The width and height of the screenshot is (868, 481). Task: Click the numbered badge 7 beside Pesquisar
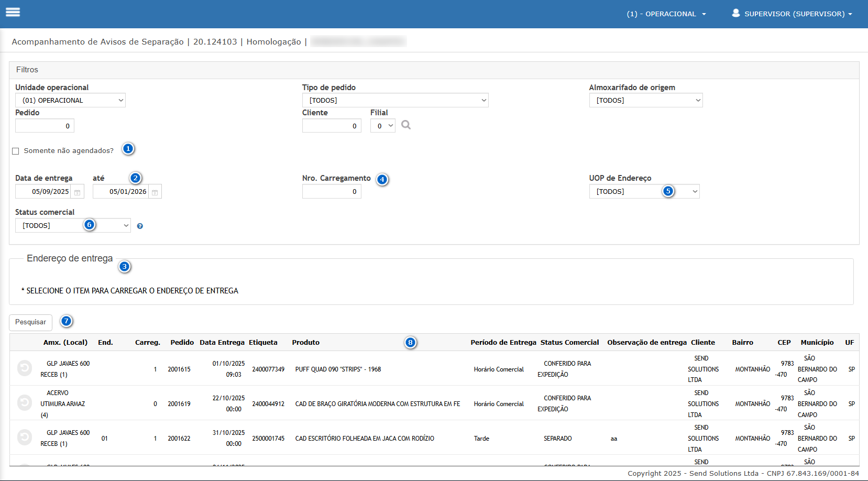(66, 321)
